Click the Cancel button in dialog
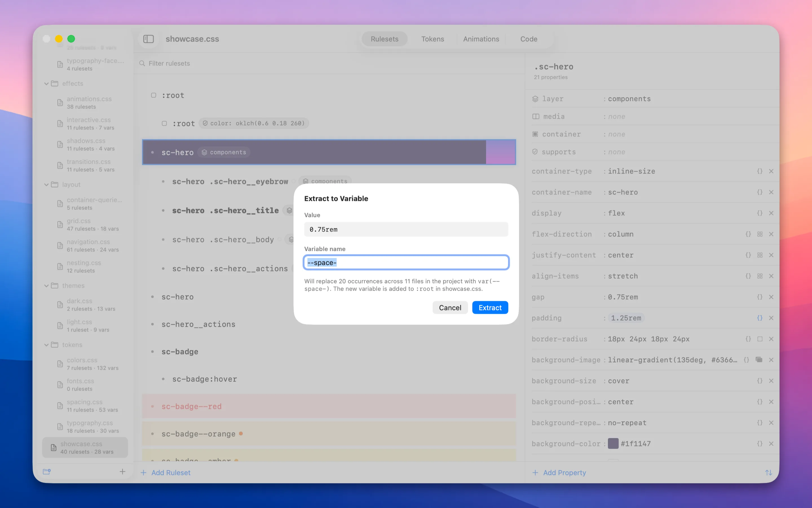Image resolution: width=812 pixels, height=508 pixels. (450, 308)
